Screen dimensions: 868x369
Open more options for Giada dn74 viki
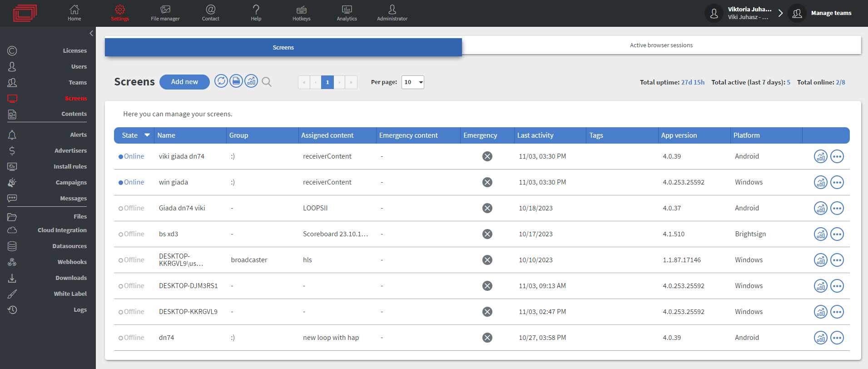[837, 208]
